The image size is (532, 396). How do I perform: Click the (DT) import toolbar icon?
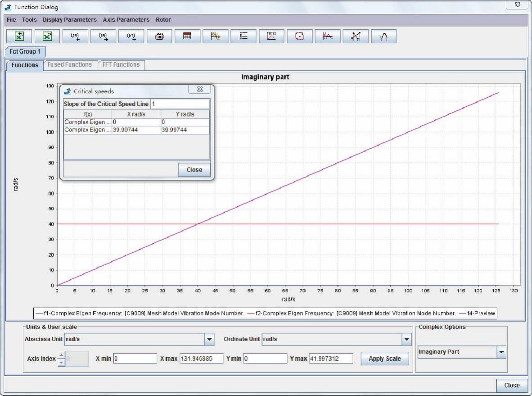[x=131, y=37]
